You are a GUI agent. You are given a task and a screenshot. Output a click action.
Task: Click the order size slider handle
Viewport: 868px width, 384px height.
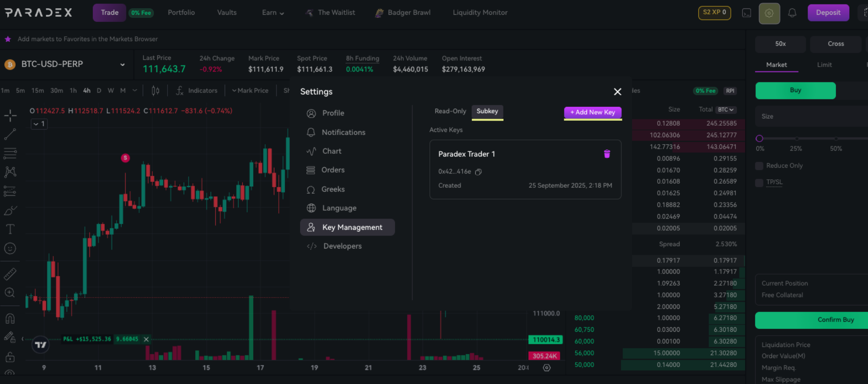759,139
